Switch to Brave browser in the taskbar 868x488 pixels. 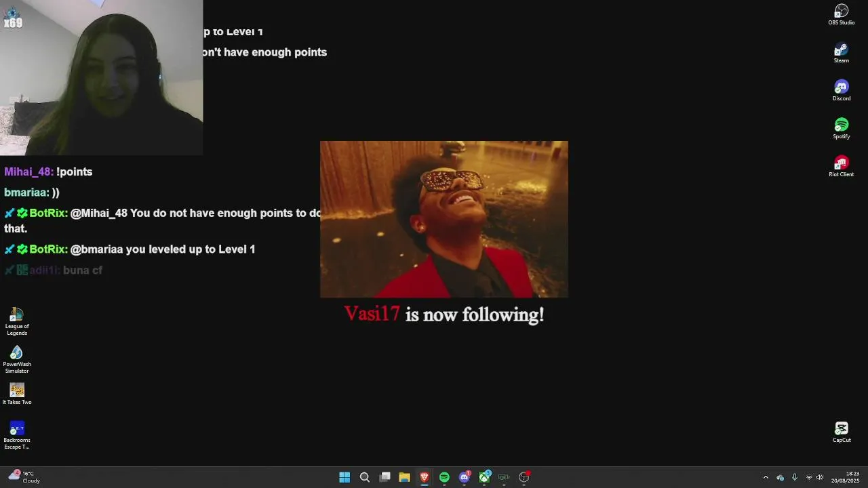[425, 477]
